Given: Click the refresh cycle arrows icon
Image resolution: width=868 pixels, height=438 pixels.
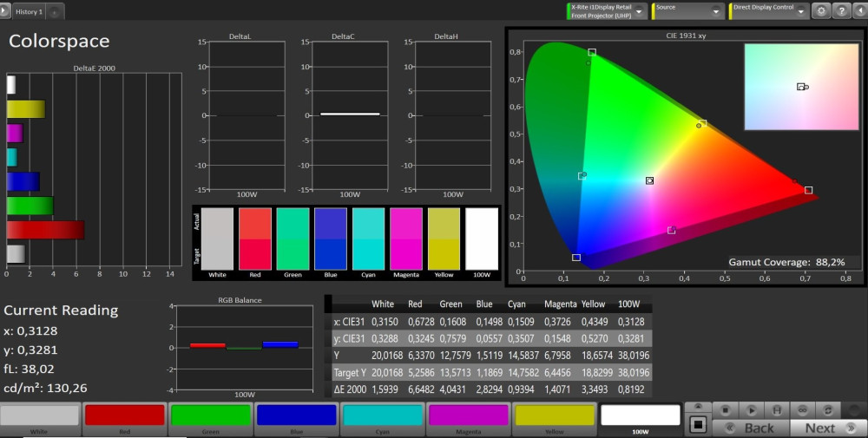Looking at the screenshot, I should 830,409.
